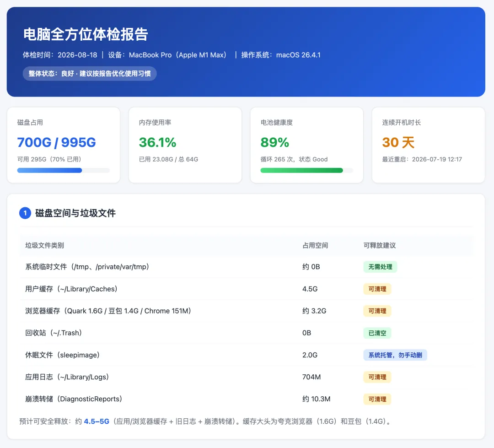Click the 连续开机时长 card label
This screenshot has width=494, height=448.
point(402,122)
